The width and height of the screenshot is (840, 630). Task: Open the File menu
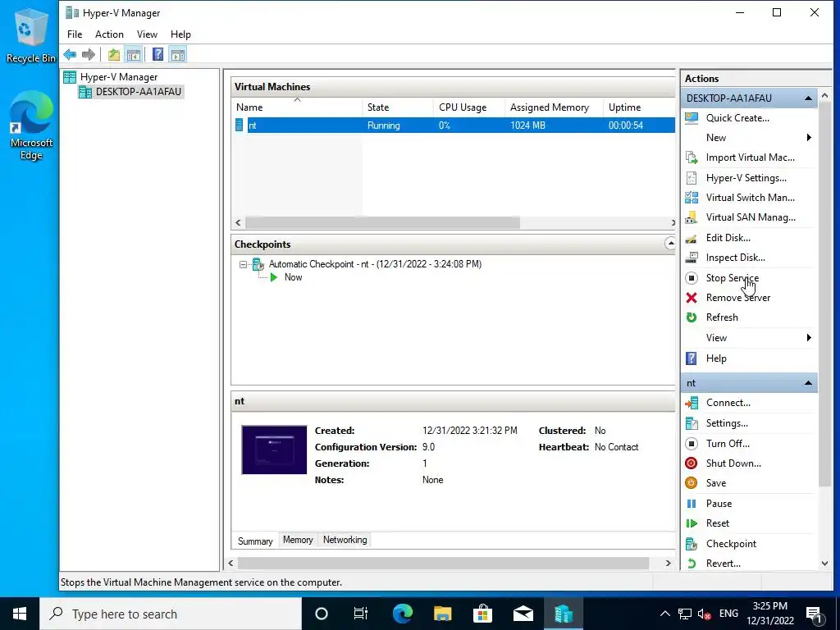pos(75,34)
